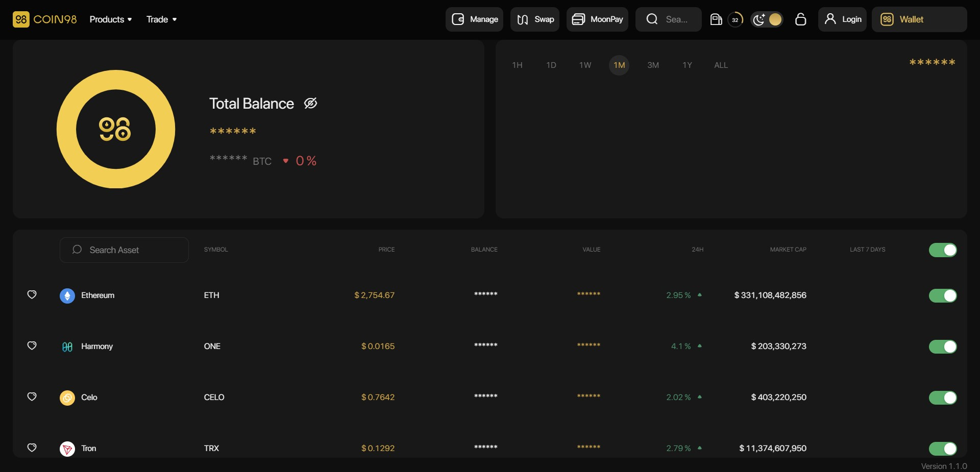Screen dimensions: 980x472
Task: Click the Tron coin icon
Action: coord(67,449)
